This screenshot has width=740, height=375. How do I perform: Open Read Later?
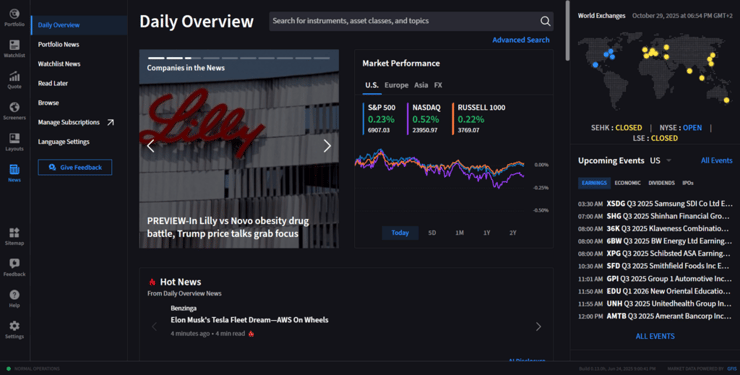pyautogui.click(x=53, y=83)
